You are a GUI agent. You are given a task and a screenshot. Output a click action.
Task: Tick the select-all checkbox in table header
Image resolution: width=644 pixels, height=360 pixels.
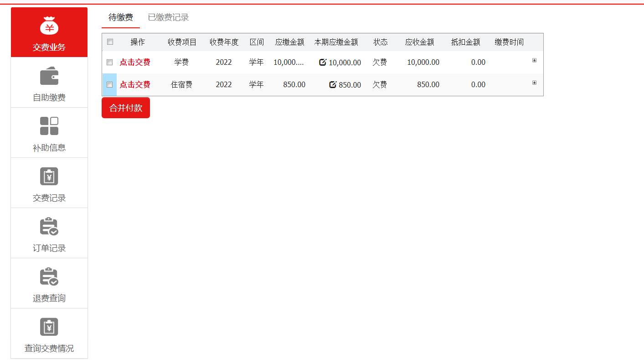click(110, 42)
